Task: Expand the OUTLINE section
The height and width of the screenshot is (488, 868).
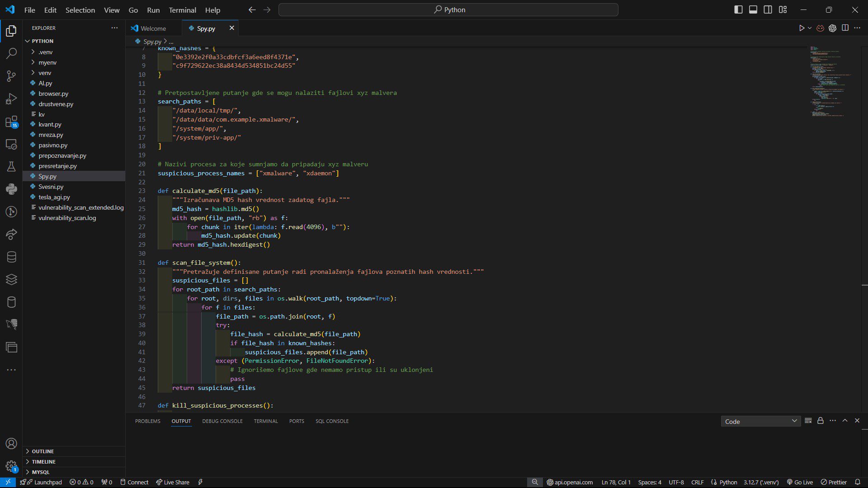Action: point(42,451)
